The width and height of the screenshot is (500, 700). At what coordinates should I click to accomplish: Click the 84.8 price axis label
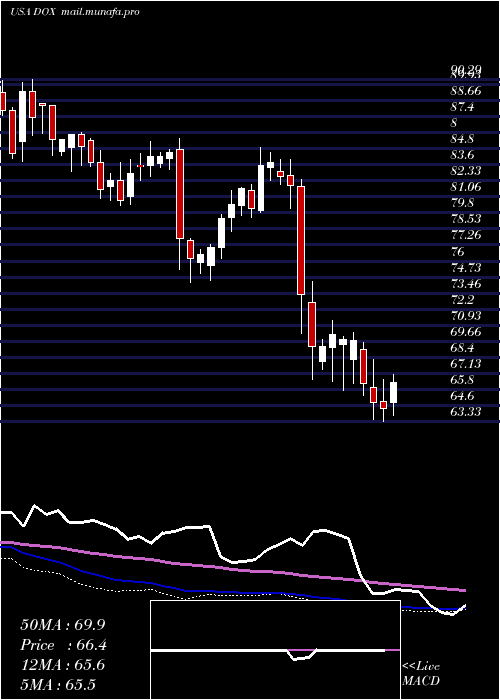point(463,139)
